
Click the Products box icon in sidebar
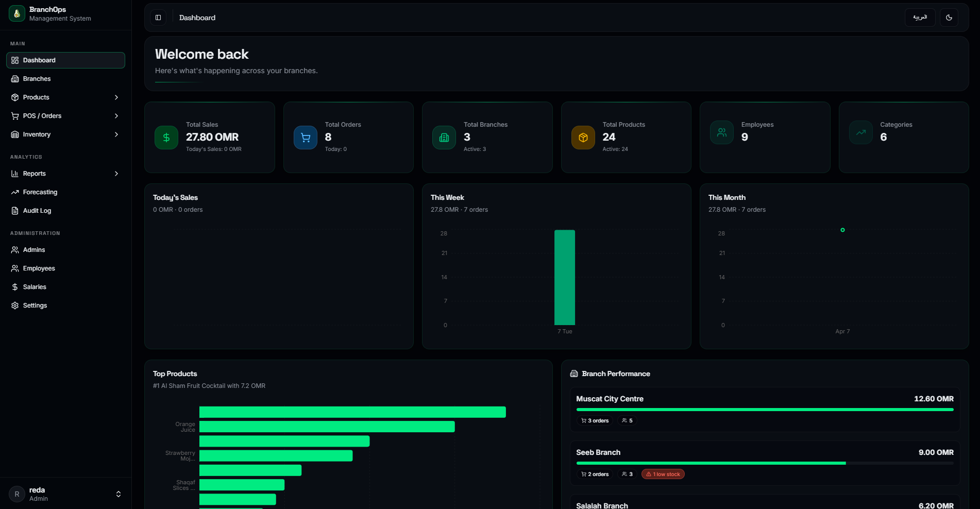tap(15, 97)
